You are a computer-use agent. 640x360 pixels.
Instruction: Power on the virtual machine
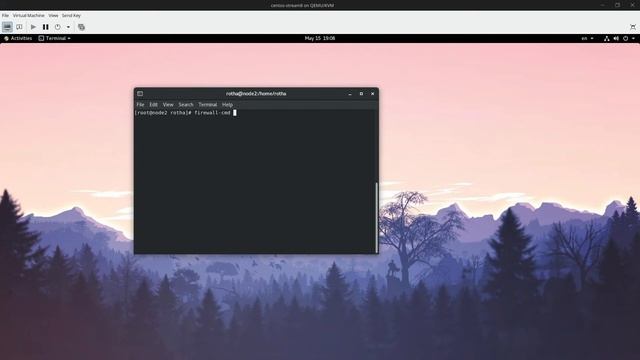(x=33, y=27)
